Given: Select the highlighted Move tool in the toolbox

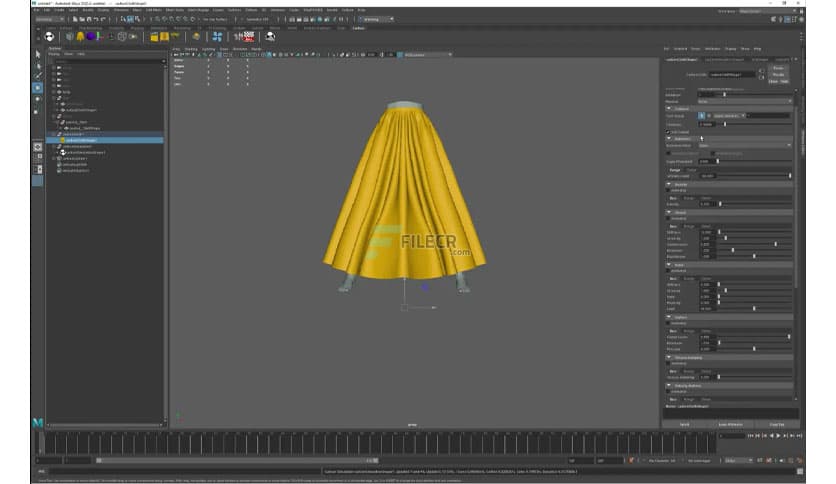Looking at the screenshot, I should 37,87.
